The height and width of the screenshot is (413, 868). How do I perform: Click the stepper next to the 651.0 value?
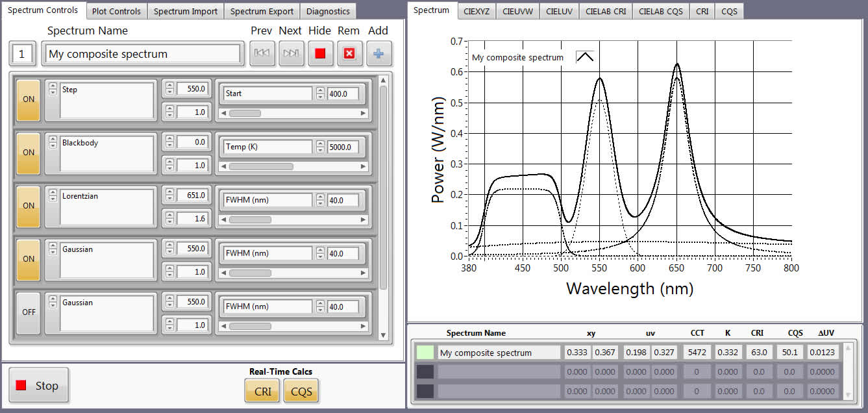click(170, 195)
